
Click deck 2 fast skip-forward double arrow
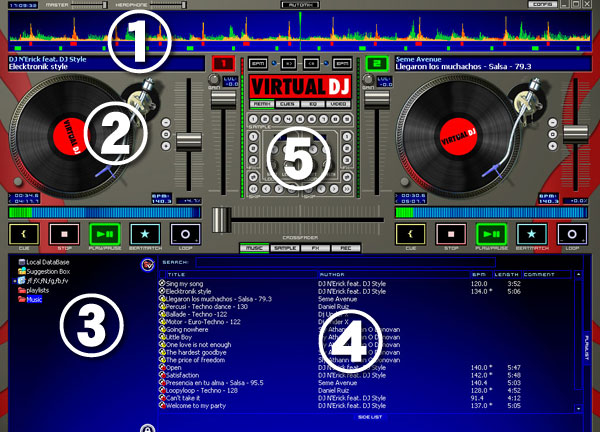pyautogui.click(x=347, y=189)
